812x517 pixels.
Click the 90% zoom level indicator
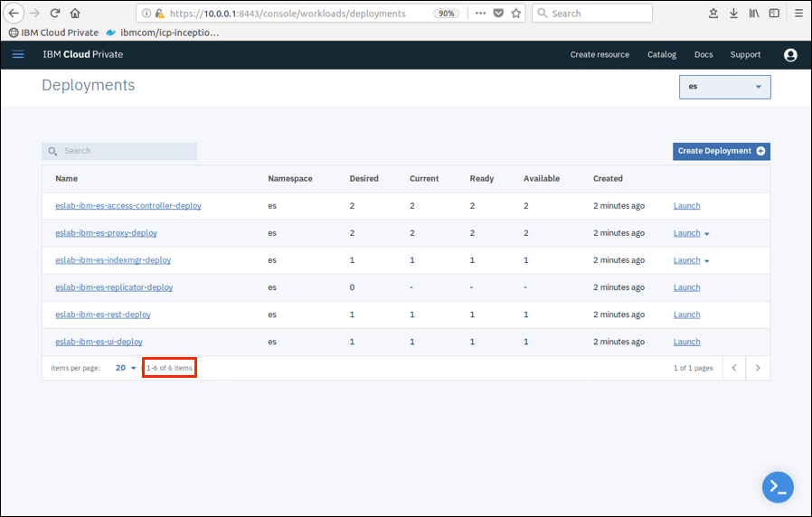(x=447, y=14)
